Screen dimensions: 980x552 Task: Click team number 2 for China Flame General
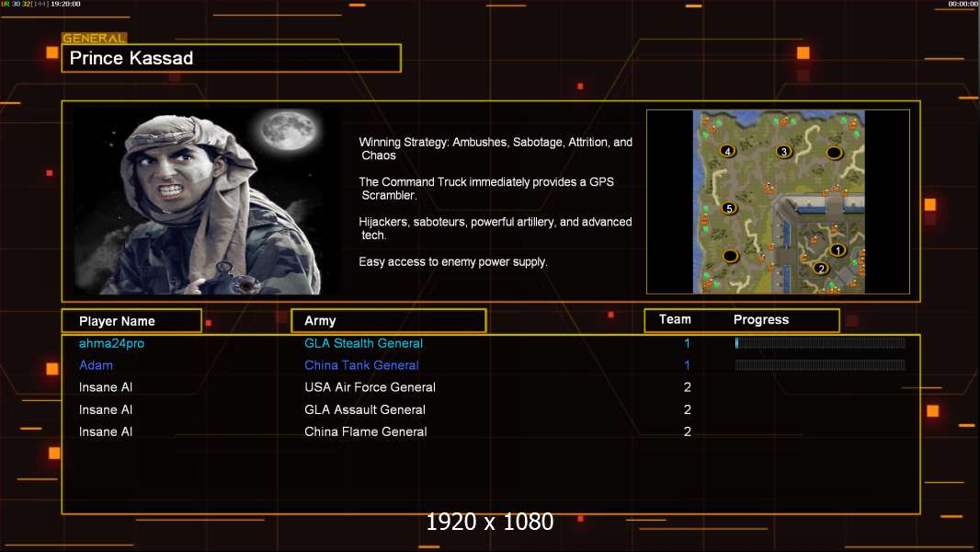[x=688, y=432]
